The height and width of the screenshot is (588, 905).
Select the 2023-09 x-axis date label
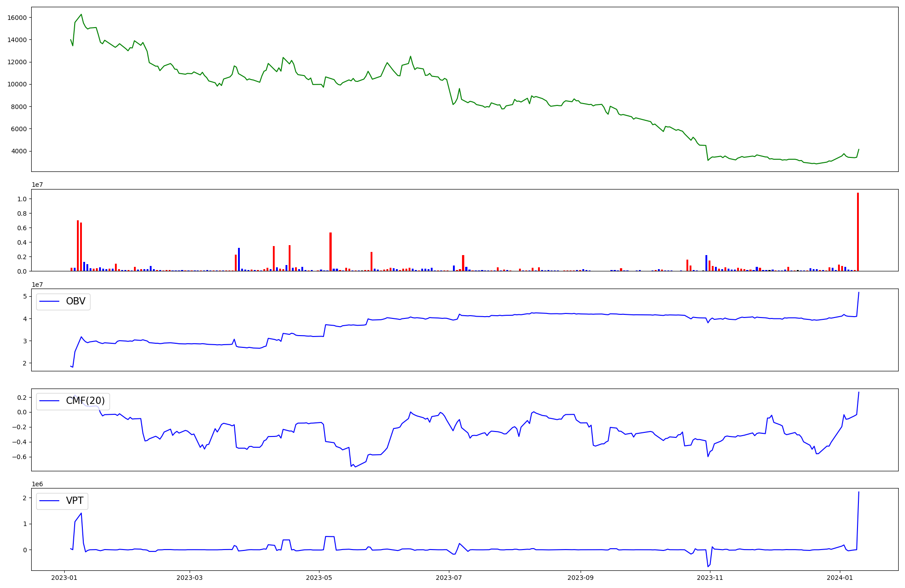581,578
